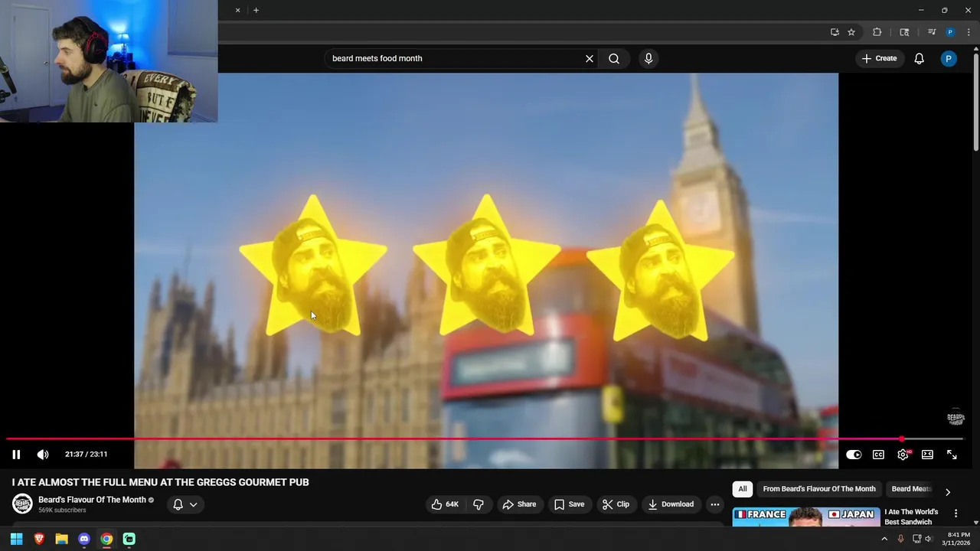The width and height of the screenshot is (980, 551).
Task: Close the current browser tab
Action: (x=237, y=10)
